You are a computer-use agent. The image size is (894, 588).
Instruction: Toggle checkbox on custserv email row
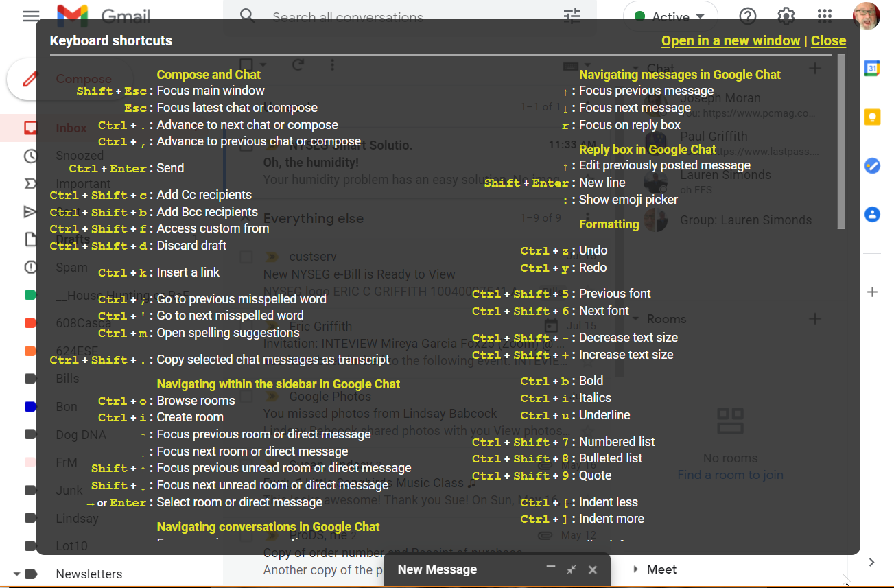click(x=246, y=257)
